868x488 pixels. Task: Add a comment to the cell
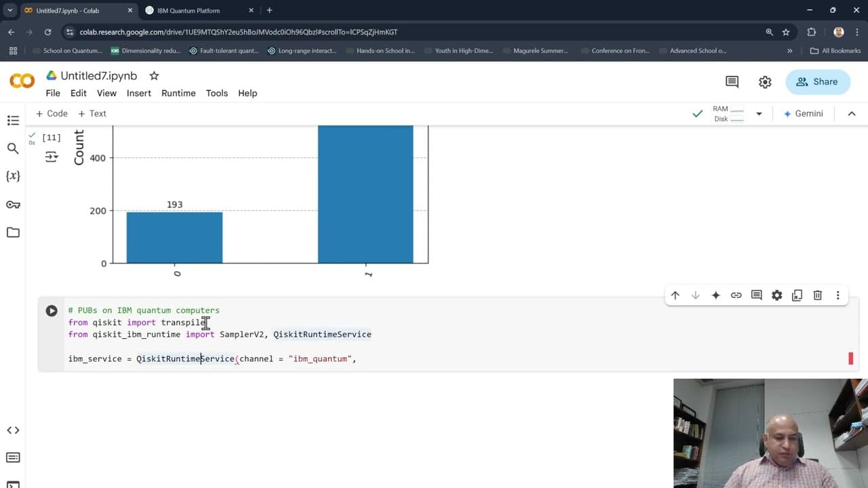tap(756, 295)
